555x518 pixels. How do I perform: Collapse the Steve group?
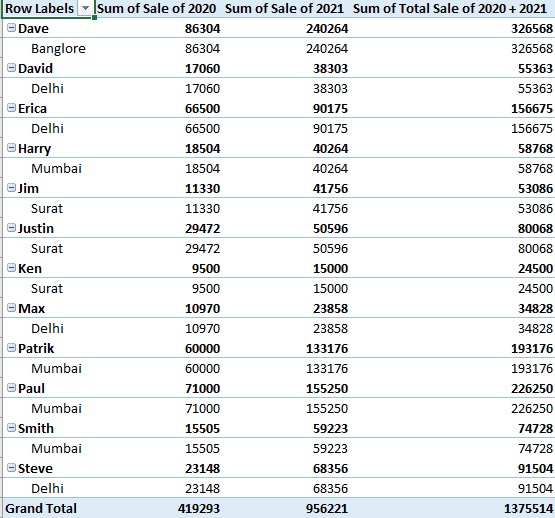click(11, 468)
